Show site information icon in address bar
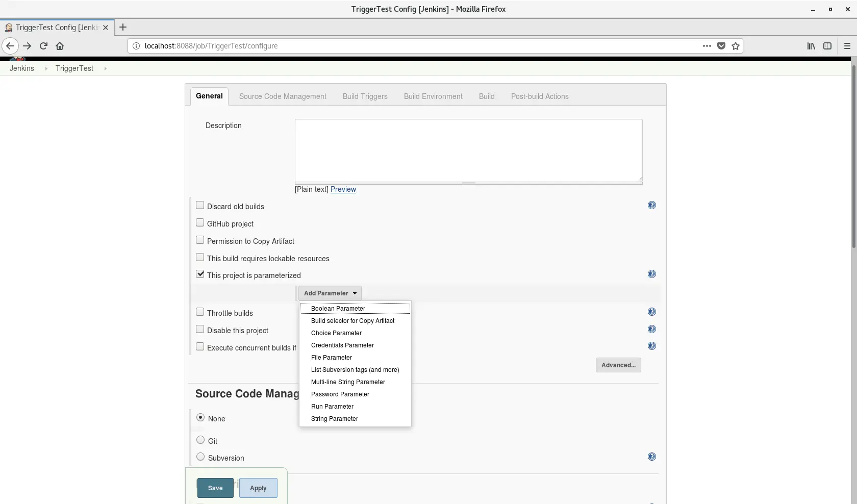This screenshot has width=857, height=504. [x=136, y=46]
